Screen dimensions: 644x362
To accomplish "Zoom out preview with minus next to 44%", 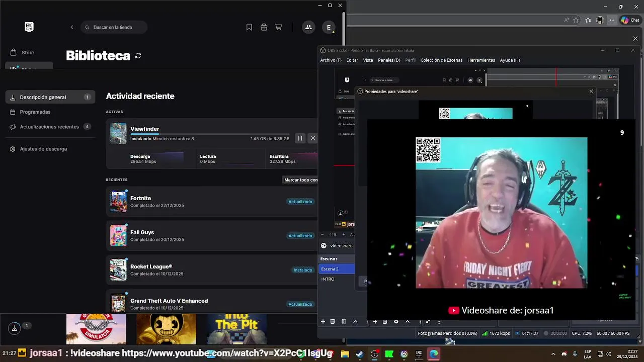I will (x=323, y=235).
